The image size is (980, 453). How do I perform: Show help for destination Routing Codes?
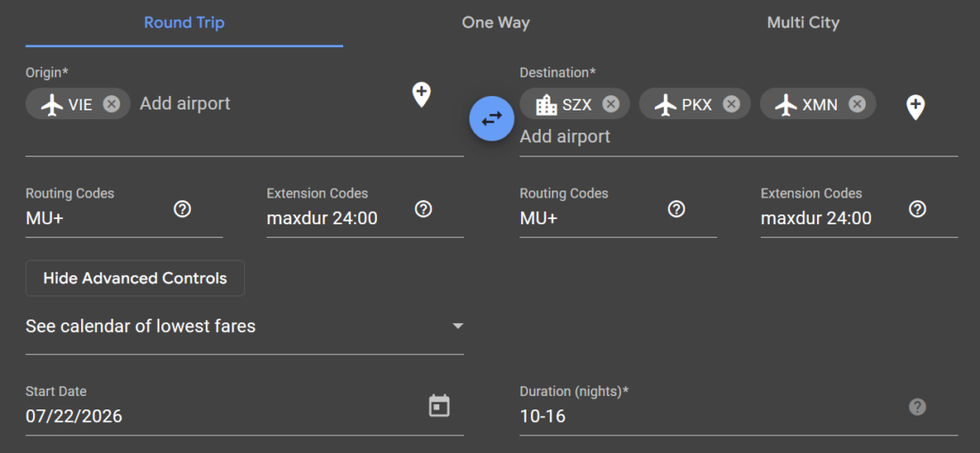(x=676, y=209)
